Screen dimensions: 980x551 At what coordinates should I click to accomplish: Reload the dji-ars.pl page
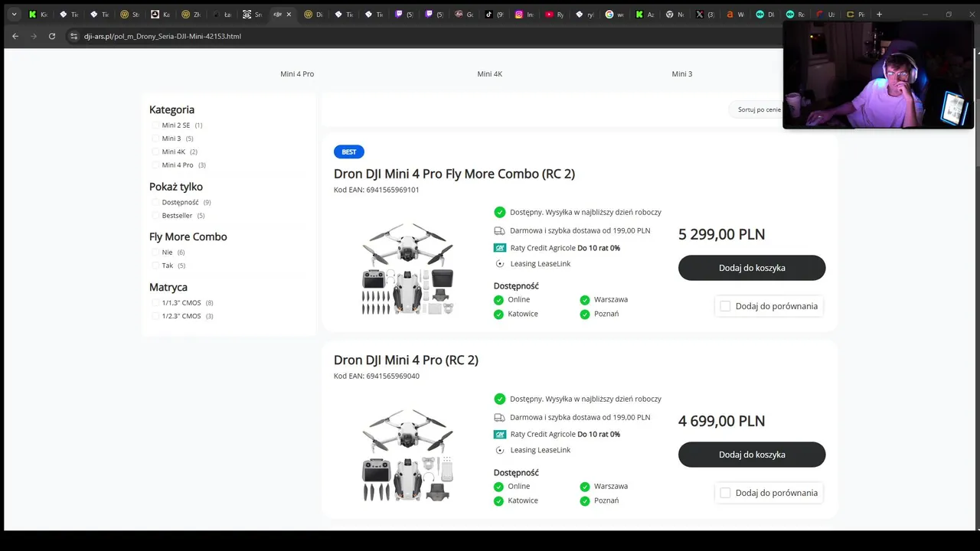coord(52,36)
